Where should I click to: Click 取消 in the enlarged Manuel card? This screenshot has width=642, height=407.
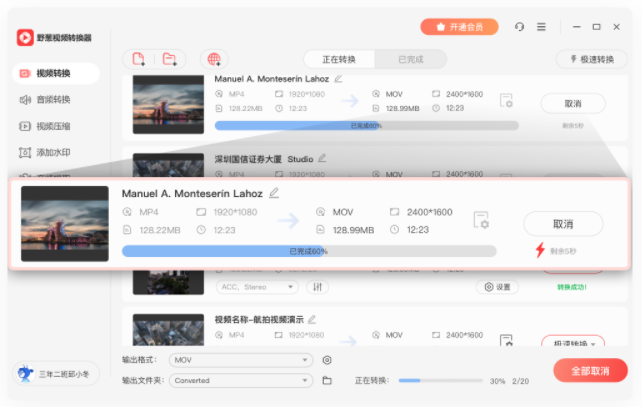(563, 224)
